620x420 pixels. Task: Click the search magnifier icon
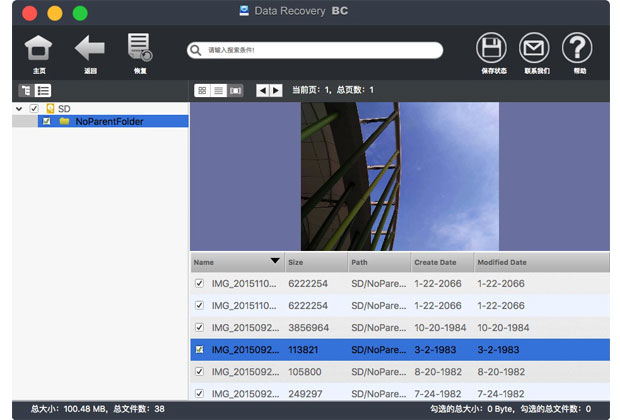click(195, 50)
